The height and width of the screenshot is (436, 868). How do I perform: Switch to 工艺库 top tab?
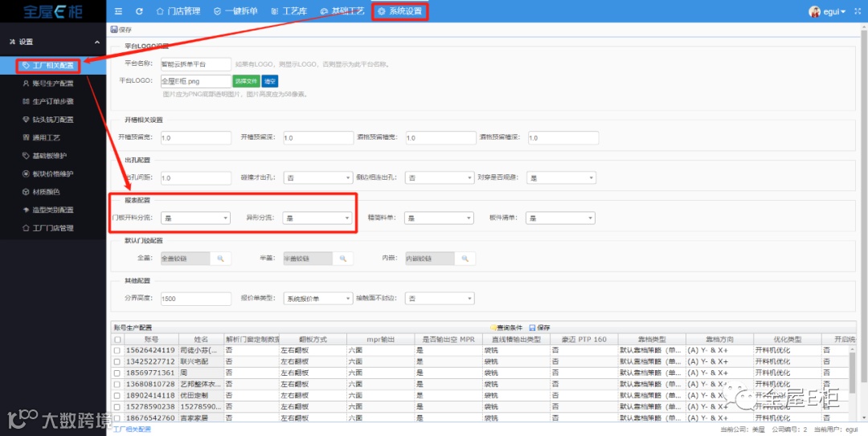click(289, 11)
